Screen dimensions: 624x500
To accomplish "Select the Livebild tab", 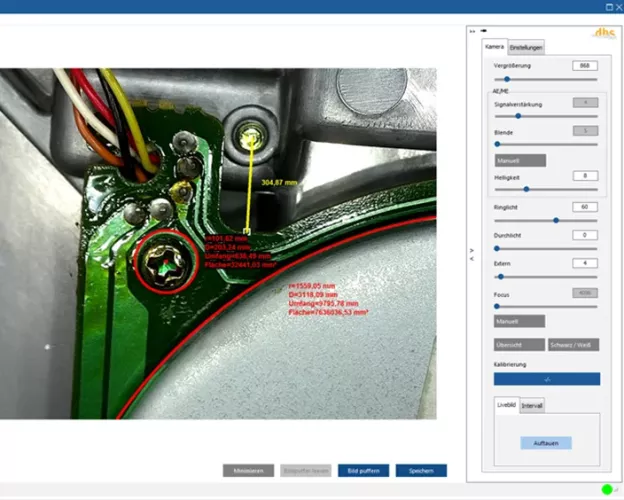I will 508,405.
